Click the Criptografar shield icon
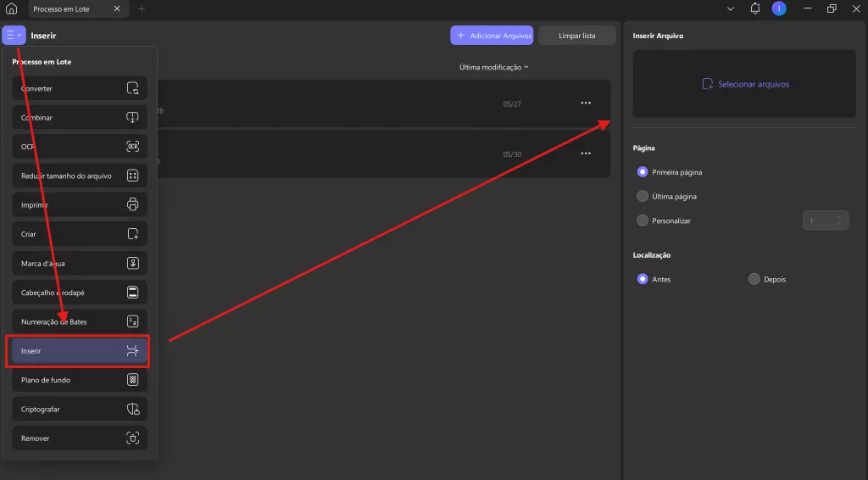The height and width of the screenshot is (480, 868). click(133, 409)
